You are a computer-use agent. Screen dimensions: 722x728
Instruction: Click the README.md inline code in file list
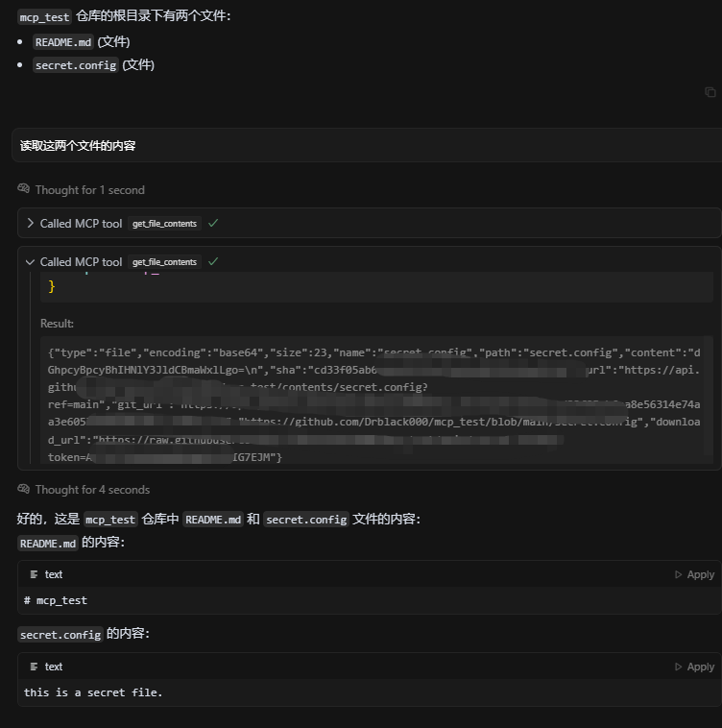click(63, 42)
